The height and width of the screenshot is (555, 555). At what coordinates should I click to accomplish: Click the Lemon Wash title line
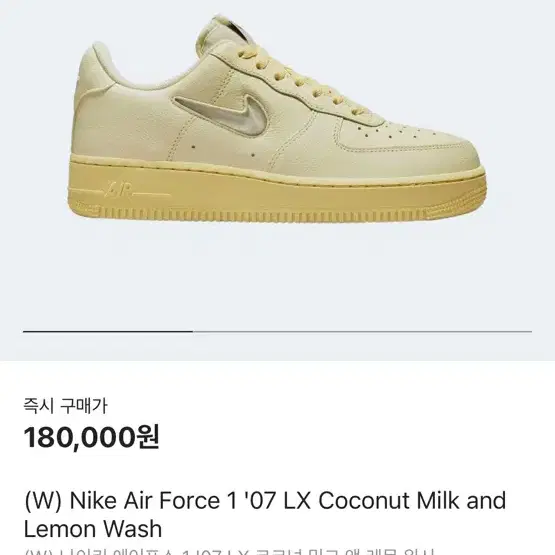click(x=93, y=529)
